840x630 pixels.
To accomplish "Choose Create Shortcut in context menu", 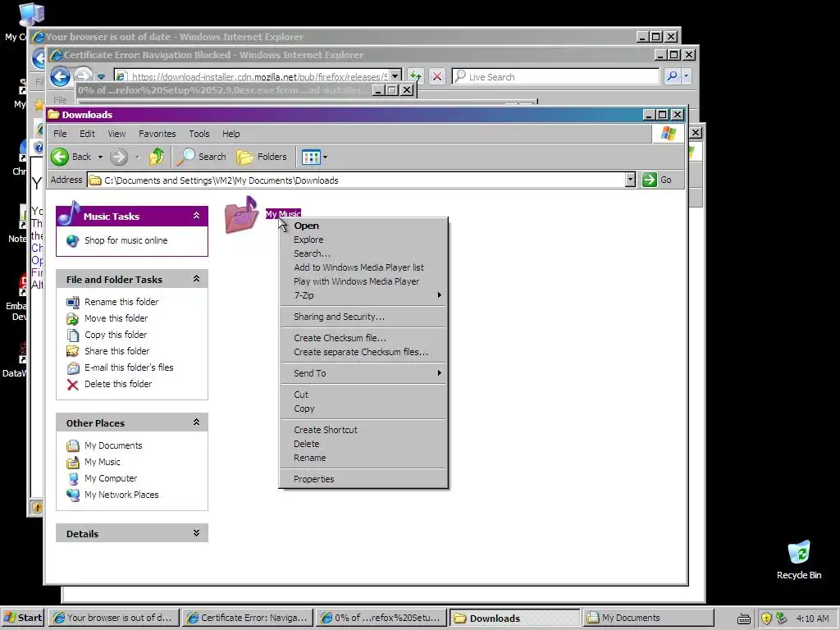I will (x=363, y=430).
